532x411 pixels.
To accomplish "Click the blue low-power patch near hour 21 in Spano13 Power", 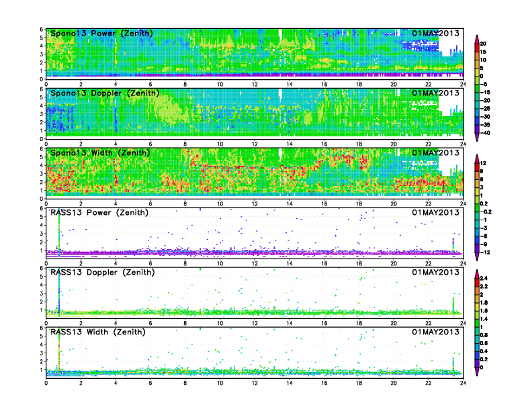I will pos(420,46).
